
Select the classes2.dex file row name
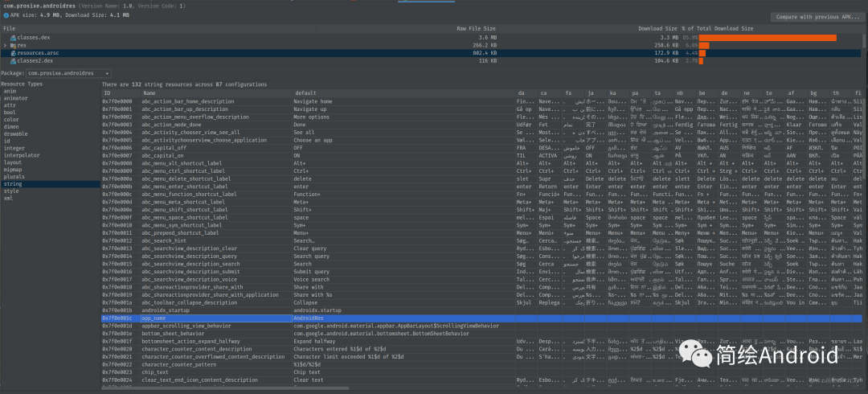(x=35, y=61)
